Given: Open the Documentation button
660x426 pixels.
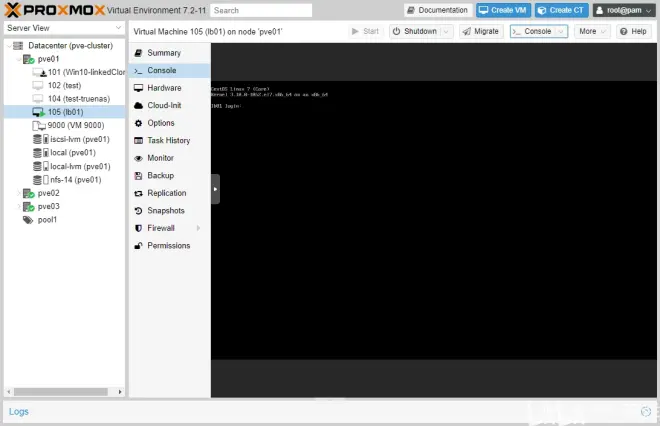Looking at the screenshot, I should point(438,10).
